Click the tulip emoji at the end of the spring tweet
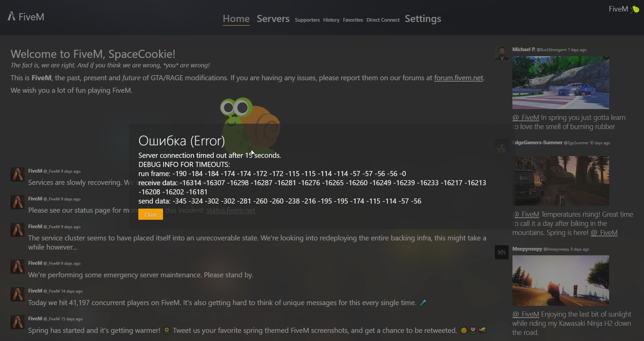The height and width of the screenshot is (341, 644). click(473, 331)
